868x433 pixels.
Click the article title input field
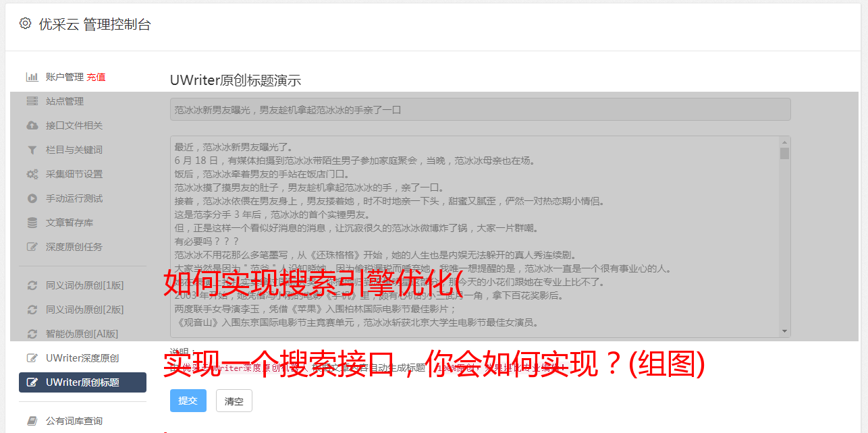[x=480, y=109]
